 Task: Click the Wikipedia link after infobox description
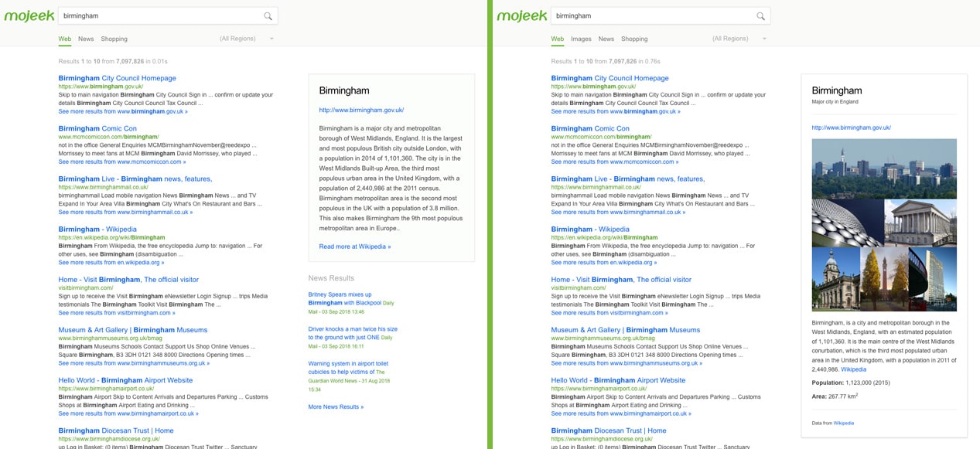854,369
